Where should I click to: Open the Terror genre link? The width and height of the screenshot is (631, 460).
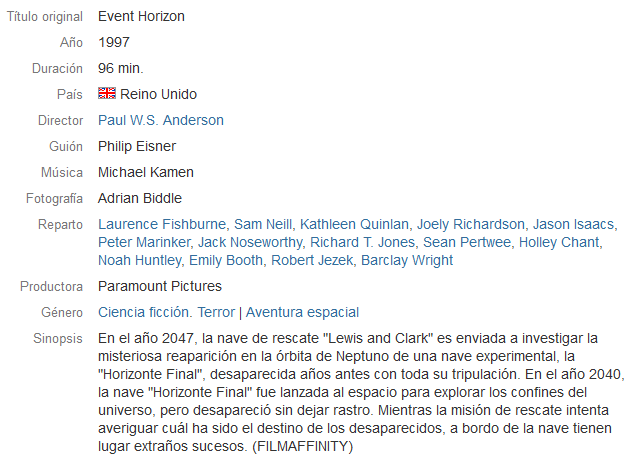click(x=216, y=312)
